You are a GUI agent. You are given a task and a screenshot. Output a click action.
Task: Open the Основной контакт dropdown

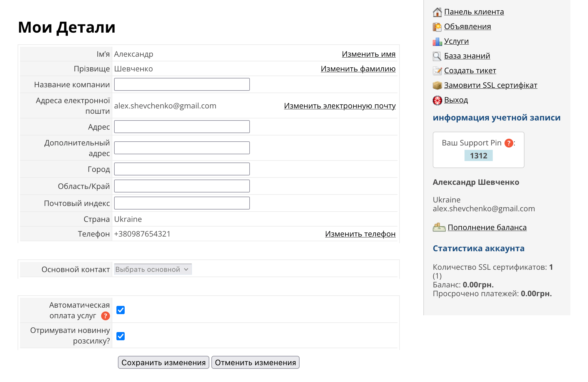click(x=153, y=269)
